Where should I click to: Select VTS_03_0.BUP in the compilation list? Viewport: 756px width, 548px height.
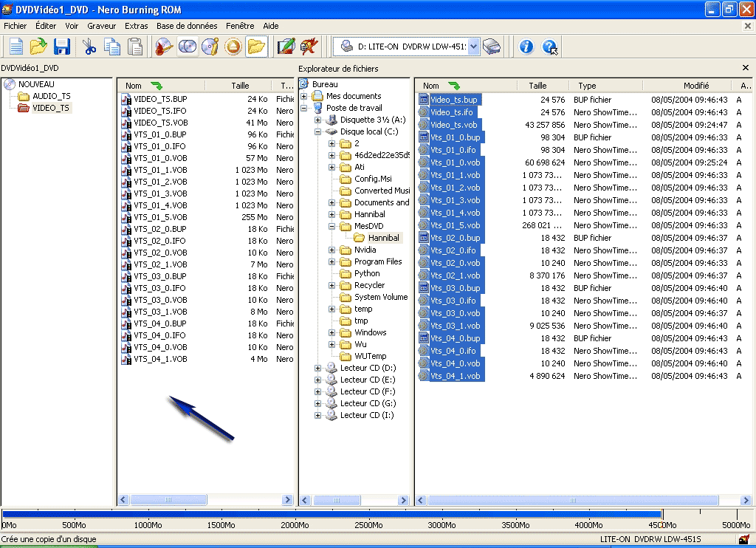pos(160,276)
